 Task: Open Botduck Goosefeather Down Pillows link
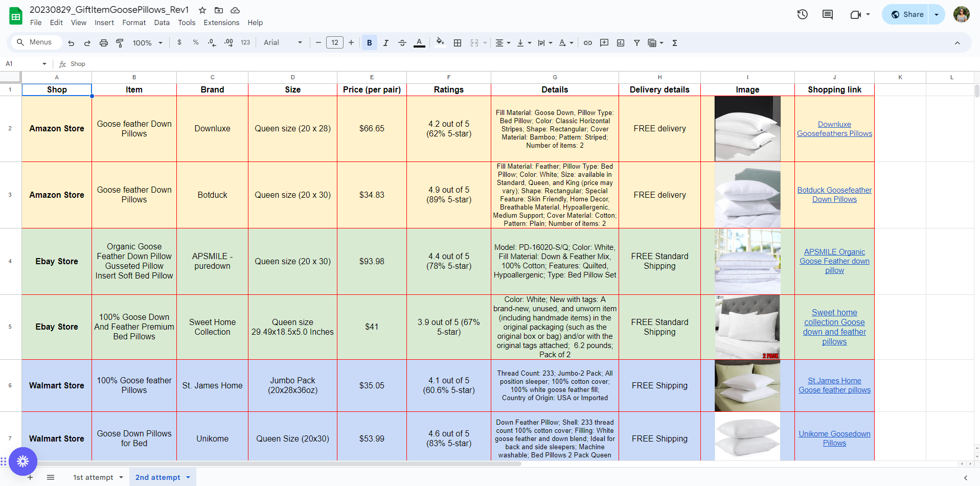[x=834, y=195]
